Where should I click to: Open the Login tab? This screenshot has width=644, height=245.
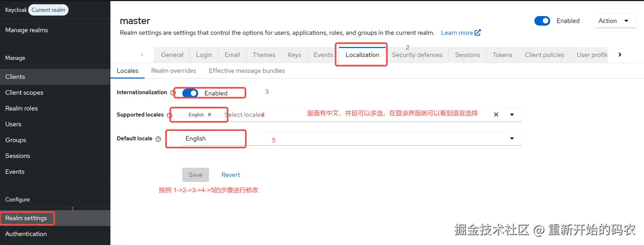[204, 55]
